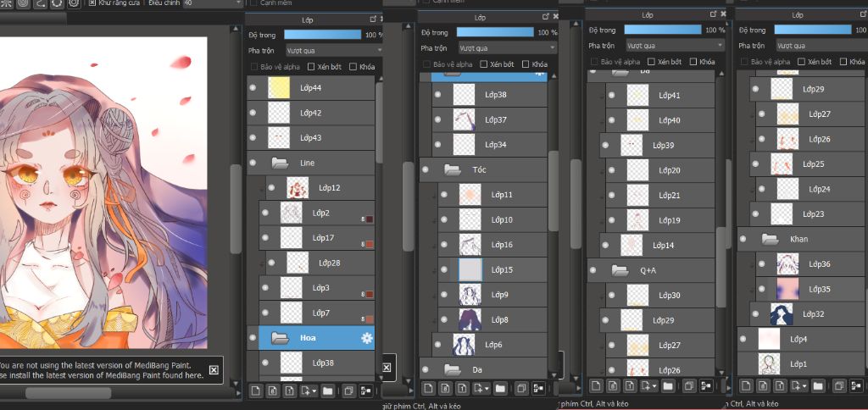Create new layer in panel showing Lớp44

(x=255, y=391)
